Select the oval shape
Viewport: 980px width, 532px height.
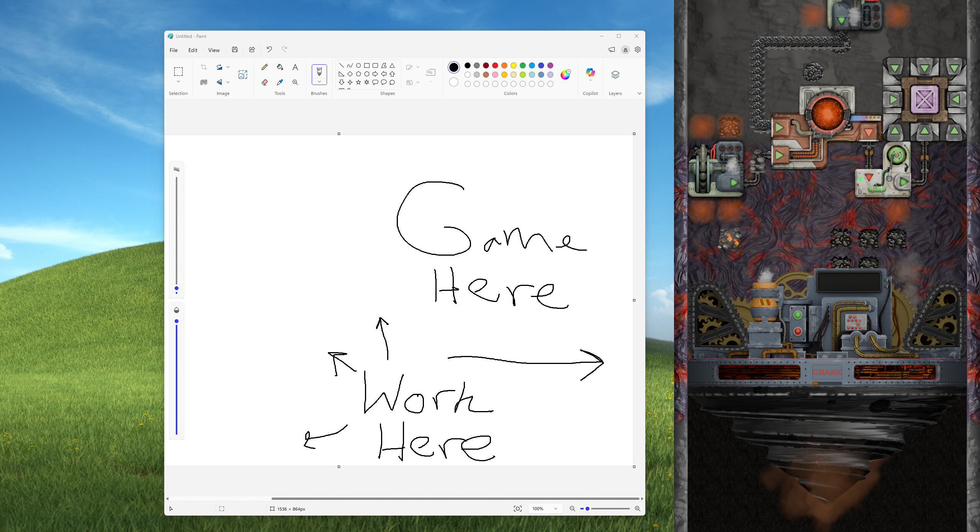pyautogui.click(x=358, y=65)
